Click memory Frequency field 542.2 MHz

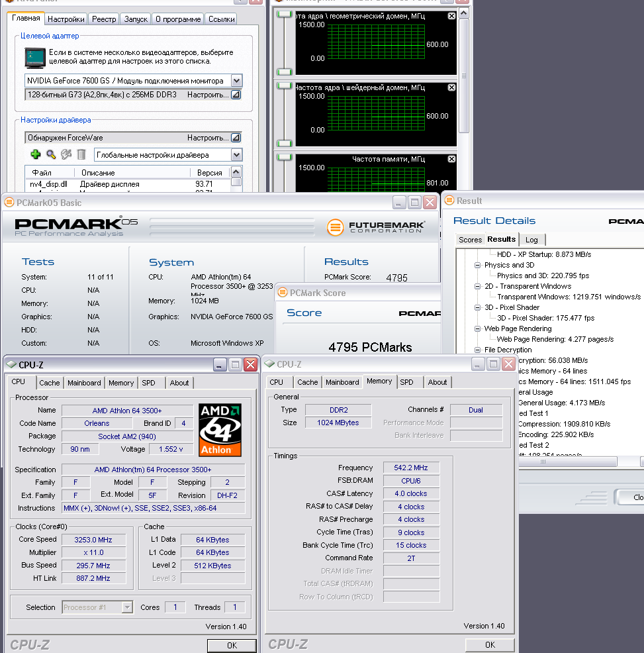pyautogui.click(x=411, y=468)
